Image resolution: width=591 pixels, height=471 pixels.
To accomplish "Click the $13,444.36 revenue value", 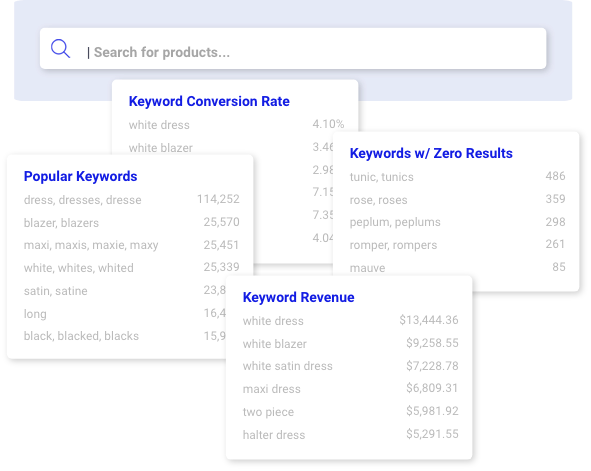I will (429, 320).
